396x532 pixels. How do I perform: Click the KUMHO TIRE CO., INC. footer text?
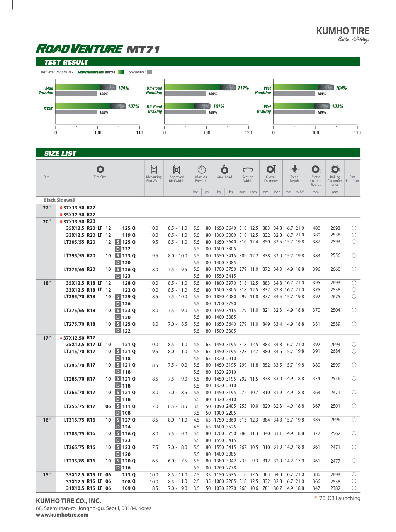(68, 501)
